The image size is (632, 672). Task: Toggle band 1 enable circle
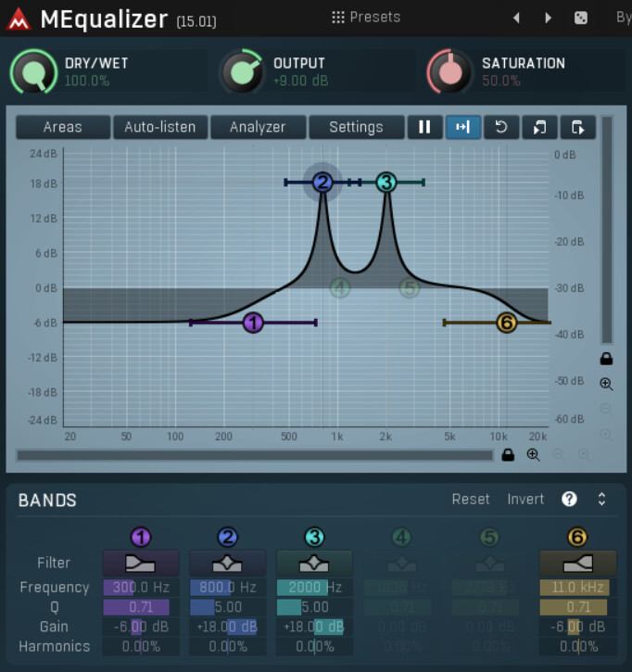point(141,537)
